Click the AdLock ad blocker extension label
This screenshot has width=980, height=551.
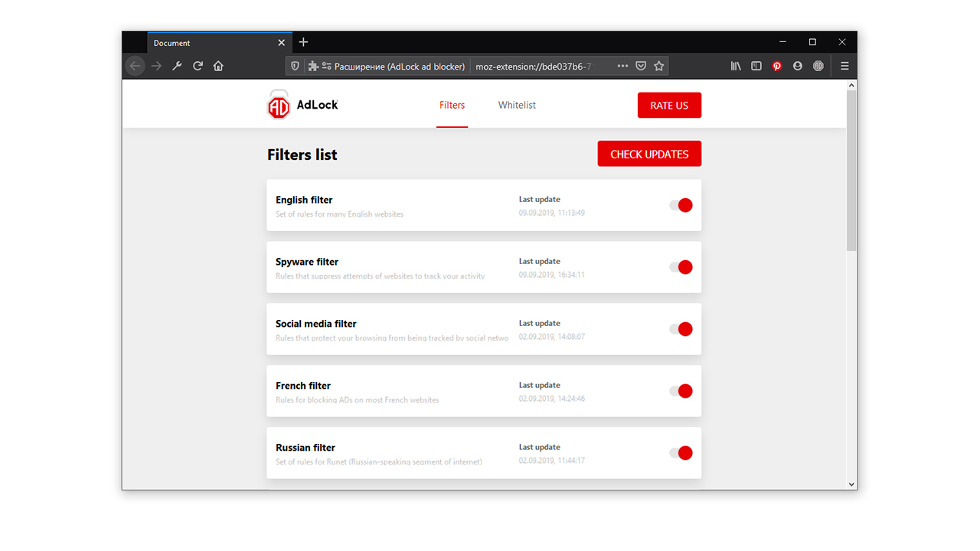(x=400, y=67)
